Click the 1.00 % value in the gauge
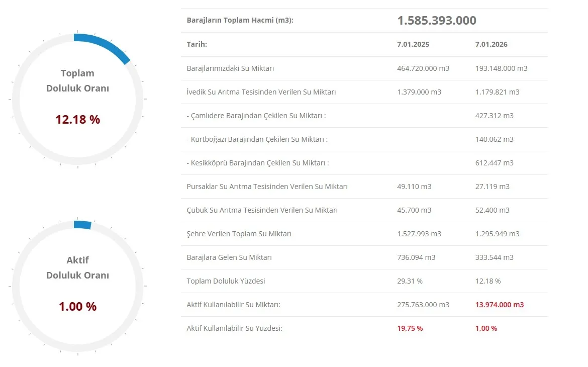This screenshot has width=588, height=367. click(77, 307)
